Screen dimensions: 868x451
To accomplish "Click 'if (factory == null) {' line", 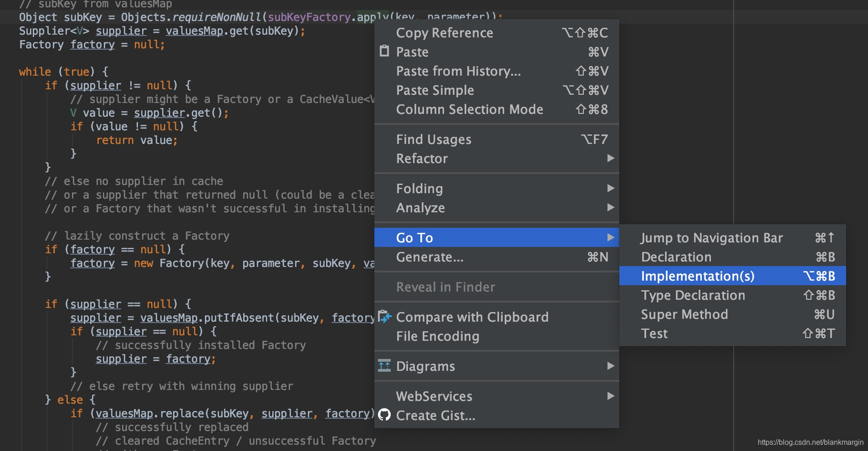I will pos(115,250).
